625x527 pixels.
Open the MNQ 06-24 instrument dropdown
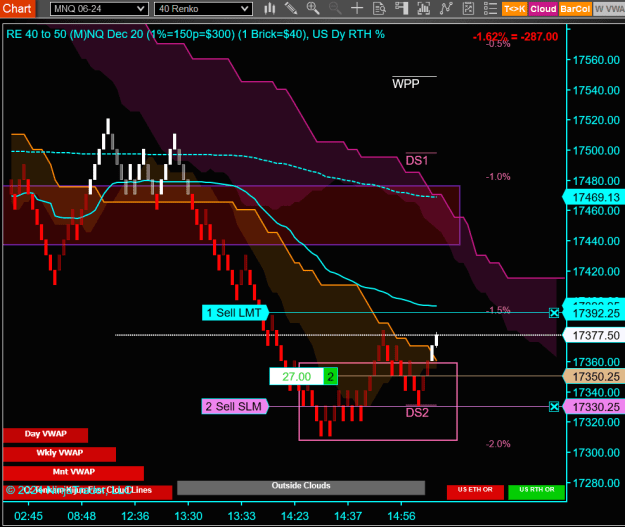pyautogui.click(x=99, y=9)
